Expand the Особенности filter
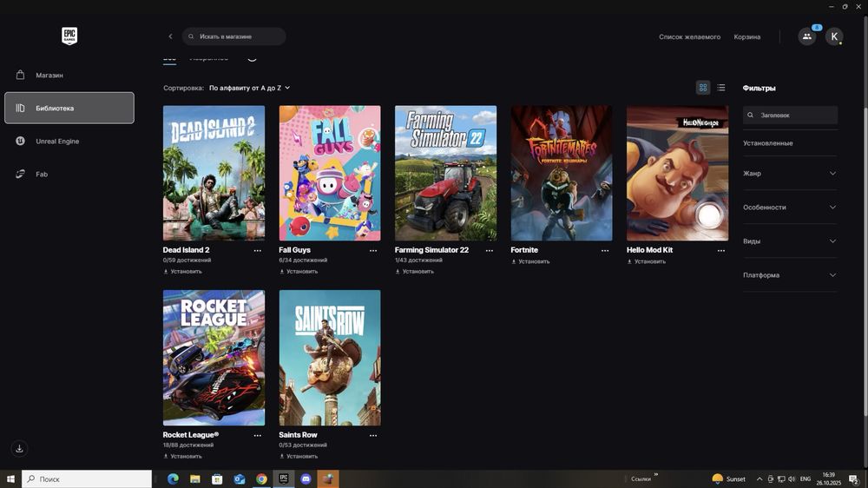This screenshot has height=488, width=868. pyautogui.click(x=790, y=208)
